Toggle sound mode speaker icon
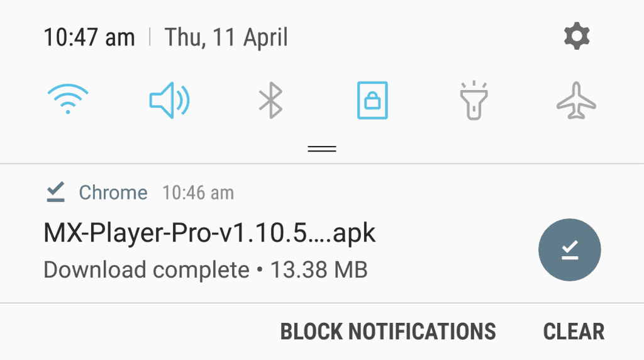Image resolution: width=644 pixels, height=360 pixels. pyautogui.click(x=169, y=100)
